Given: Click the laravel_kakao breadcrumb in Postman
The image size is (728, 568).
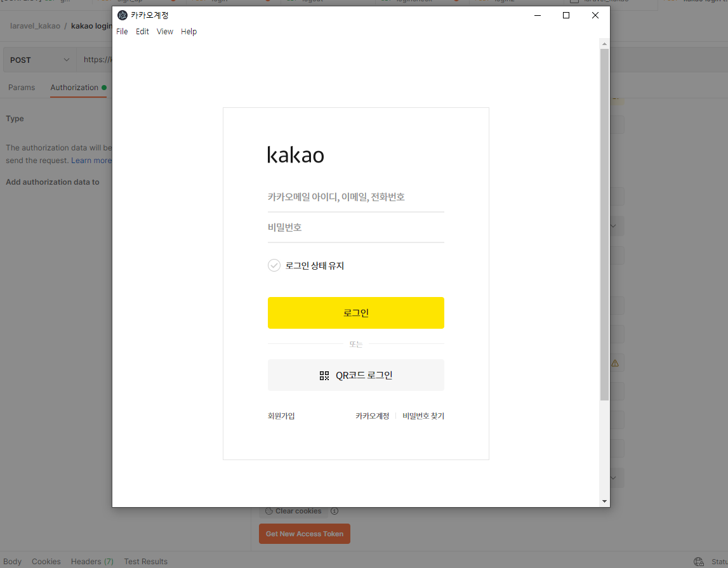Looking at the screenshot, I should coord(36,26).
